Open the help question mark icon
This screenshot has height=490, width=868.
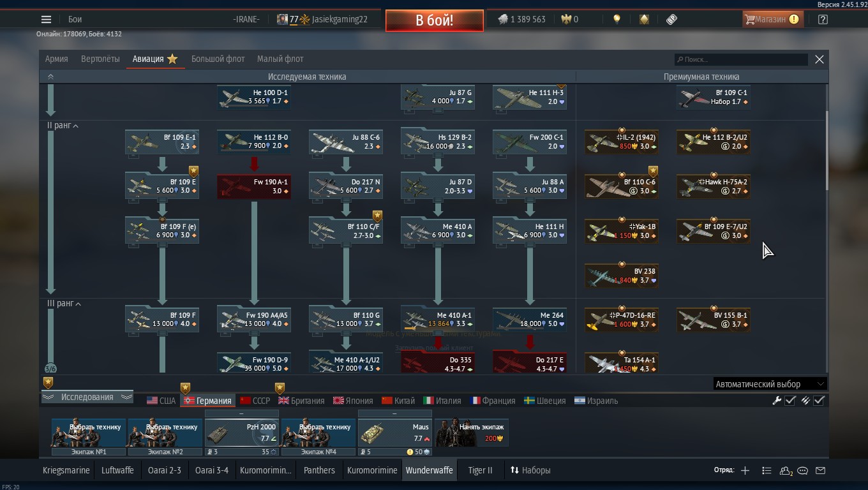click(x=823, y=19)
